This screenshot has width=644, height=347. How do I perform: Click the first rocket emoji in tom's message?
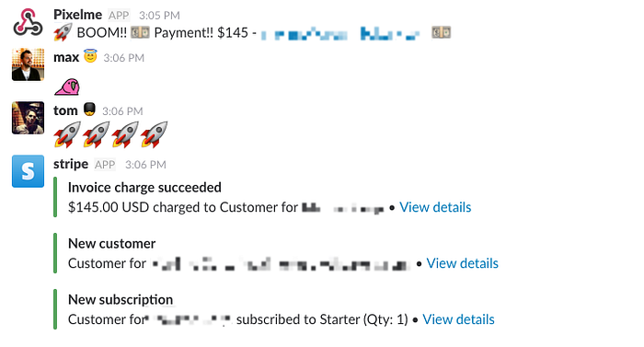[x=67, y=134]
